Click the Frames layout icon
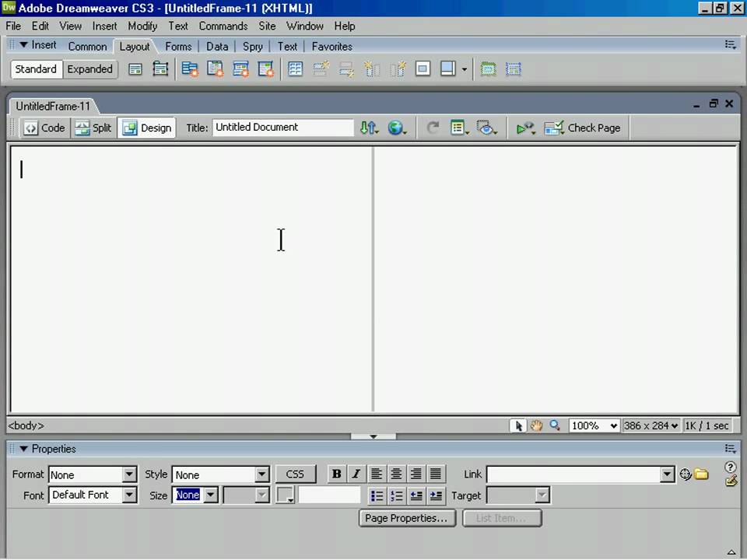The height and width of the screenshot is (560, 747). (448, 69)
